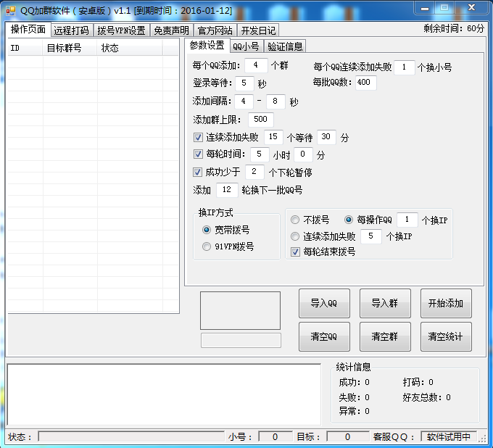
Task: Switch to the 验证信息 sub-tab
Action: click(284, 46)
